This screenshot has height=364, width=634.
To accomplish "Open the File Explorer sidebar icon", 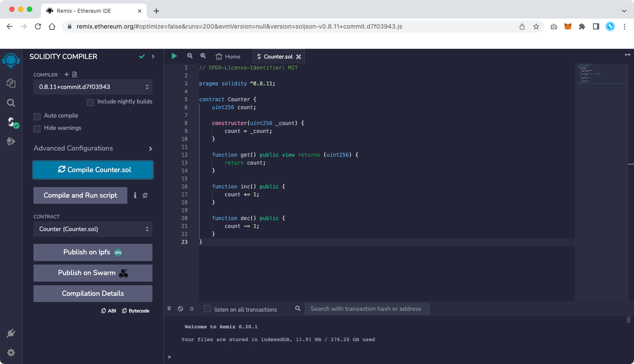I will 11,83.
